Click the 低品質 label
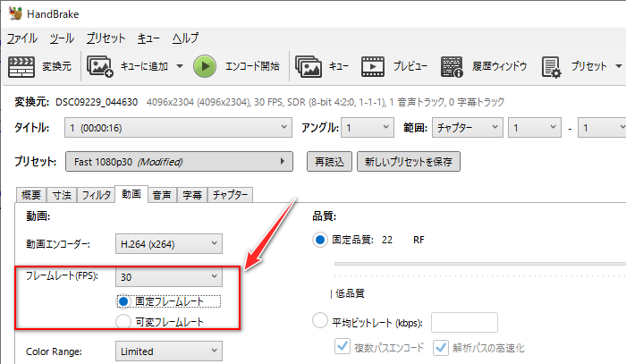Viewport: 626px width, 364px height. 350,293
